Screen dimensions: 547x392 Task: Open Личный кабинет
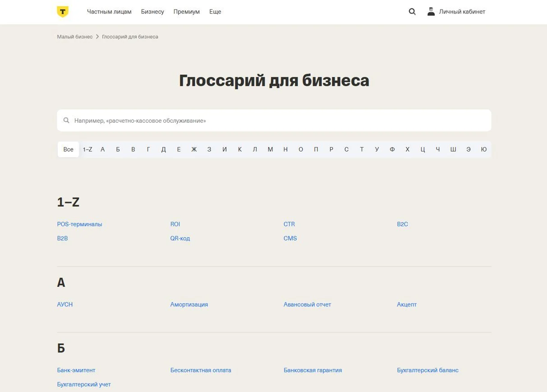[462, 12]
